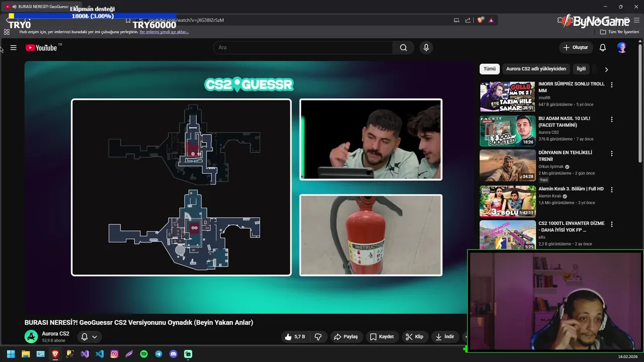Click the address bar URL
The width and height of the screenshot is (644, 362).
coord(186,20)
